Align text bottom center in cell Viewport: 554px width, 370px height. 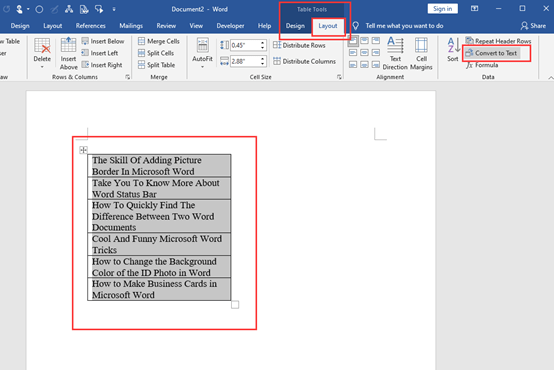point(364,64)
